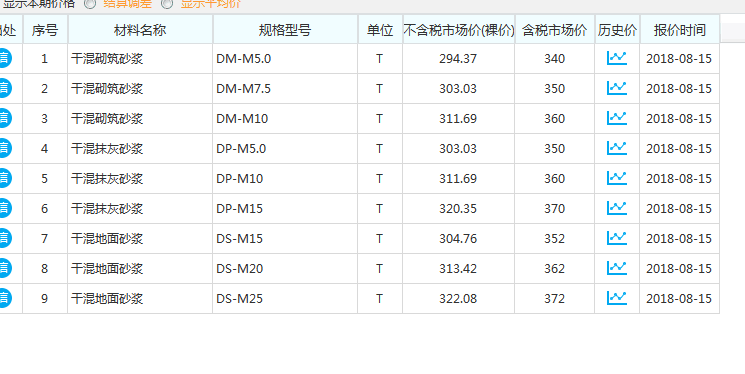The width and height of the screenshot is (745, 374).
Task: Click the DM-M7.5 specification cell
Action: pos(285,88)
